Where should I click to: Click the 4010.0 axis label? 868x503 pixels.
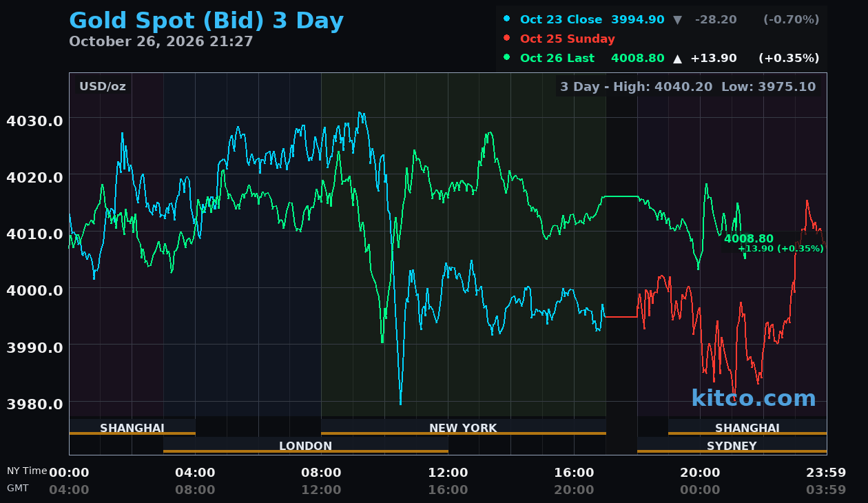(34, 234)
